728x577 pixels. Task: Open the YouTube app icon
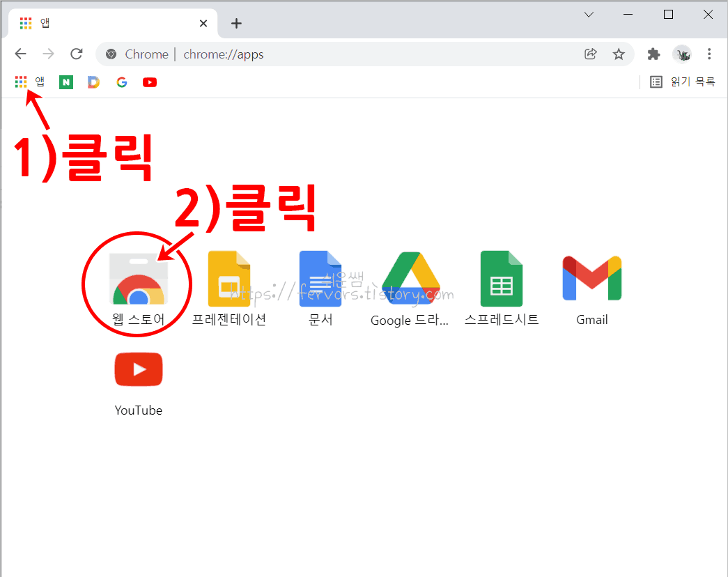tap(139, 369)
